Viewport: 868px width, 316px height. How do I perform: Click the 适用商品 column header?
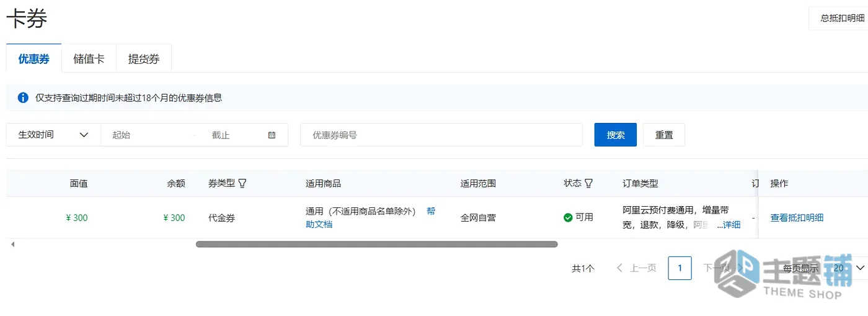click(x=324, y=183)
